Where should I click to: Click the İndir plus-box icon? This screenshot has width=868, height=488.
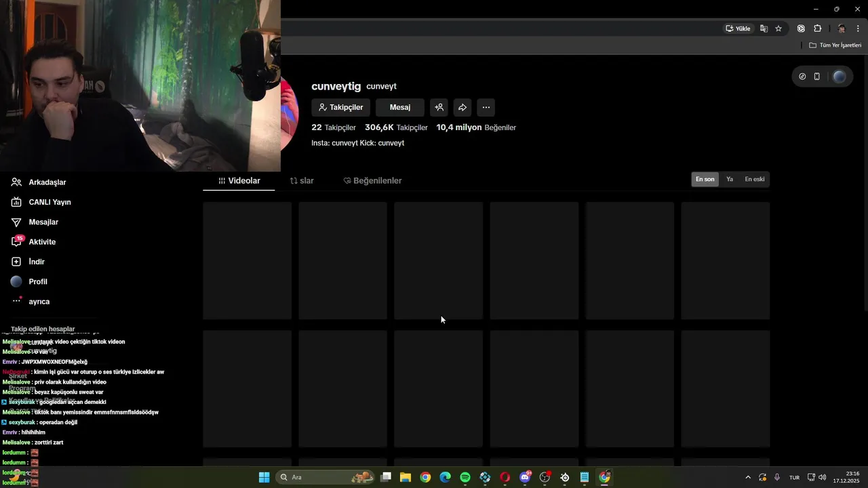(x=17, y=262)
